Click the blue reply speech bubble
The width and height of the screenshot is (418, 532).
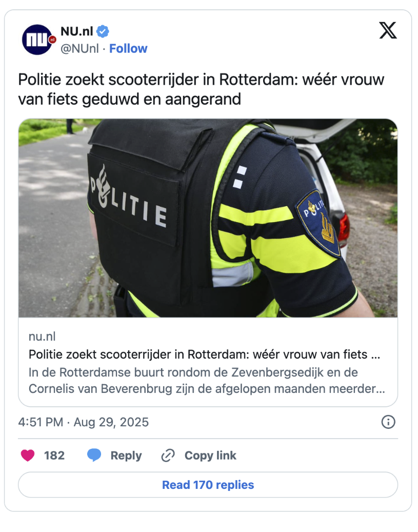coord(94,455)
